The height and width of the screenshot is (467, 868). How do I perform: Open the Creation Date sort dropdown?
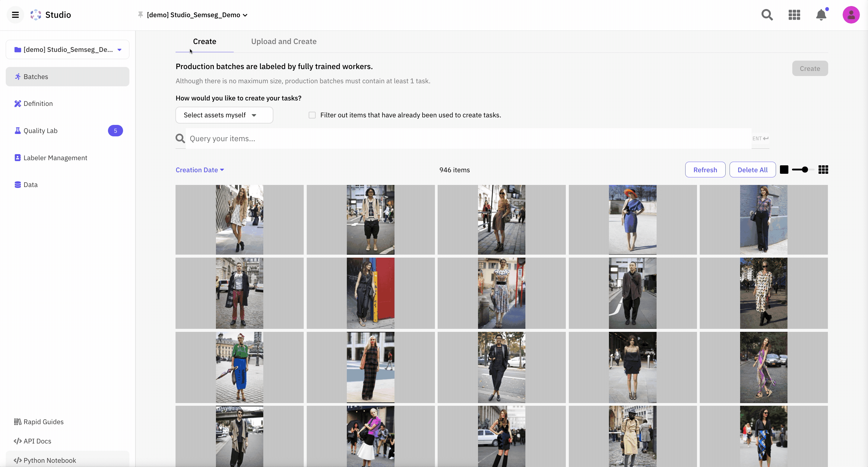coord(199,170)
